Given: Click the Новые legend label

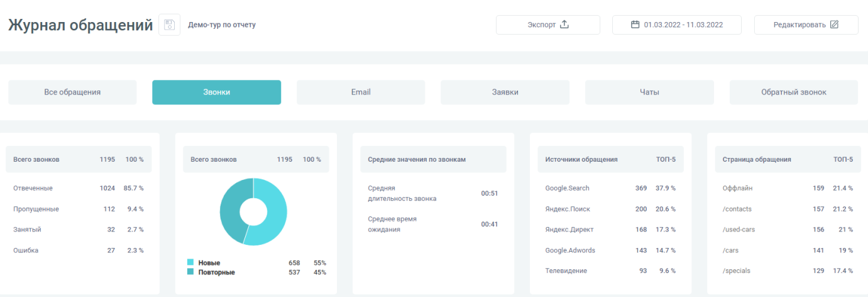Looking at the screenshot, I should 209,263.
